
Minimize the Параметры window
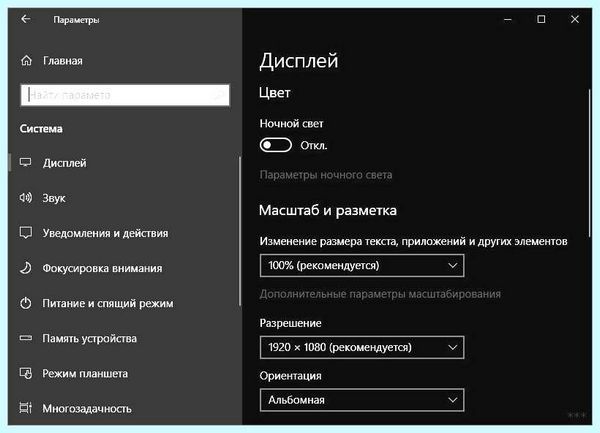pos(508,19)
